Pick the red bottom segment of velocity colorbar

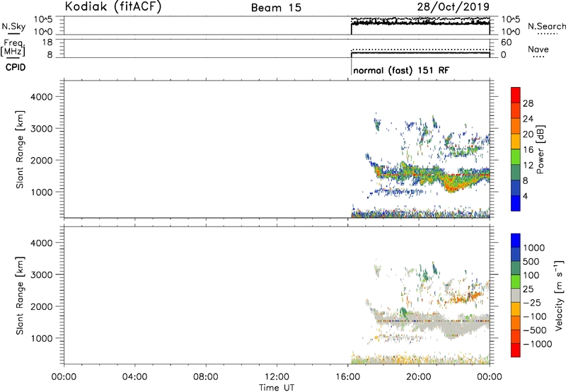516,350
